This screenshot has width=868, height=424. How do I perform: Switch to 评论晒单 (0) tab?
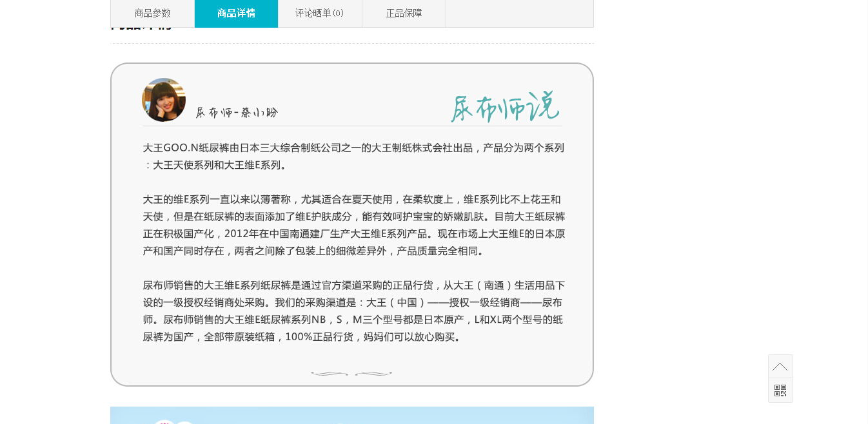[320, 14]
